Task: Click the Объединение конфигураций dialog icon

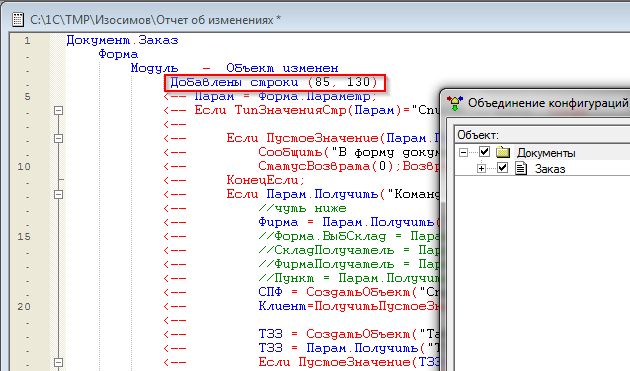Action: [x=455, y=104]
